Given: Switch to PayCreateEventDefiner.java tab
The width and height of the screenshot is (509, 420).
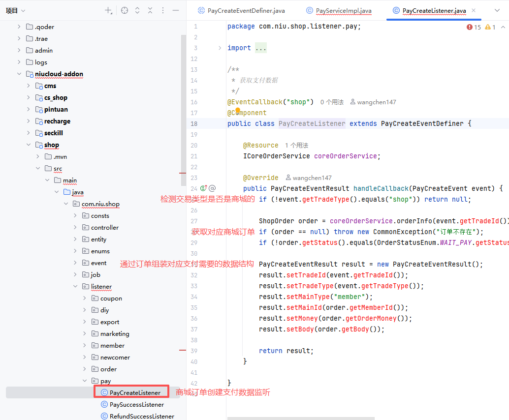Looking at the screenshot, I should point(241,10).
